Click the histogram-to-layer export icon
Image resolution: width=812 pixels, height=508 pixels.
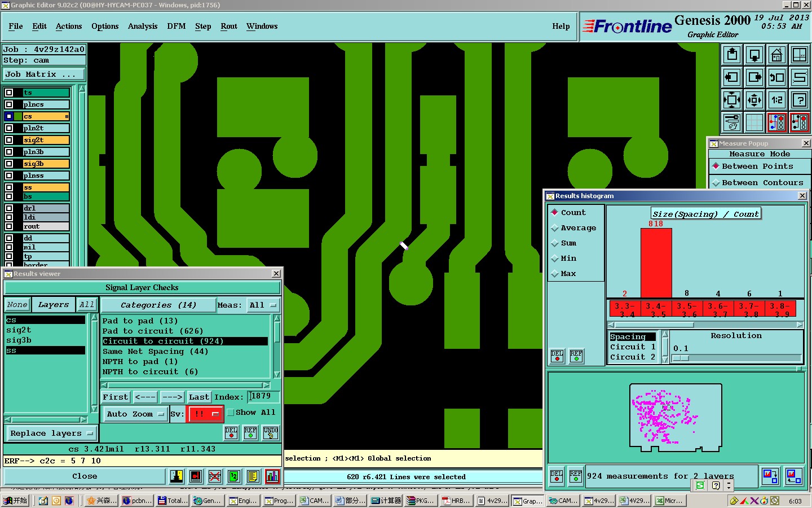point(770,476)
